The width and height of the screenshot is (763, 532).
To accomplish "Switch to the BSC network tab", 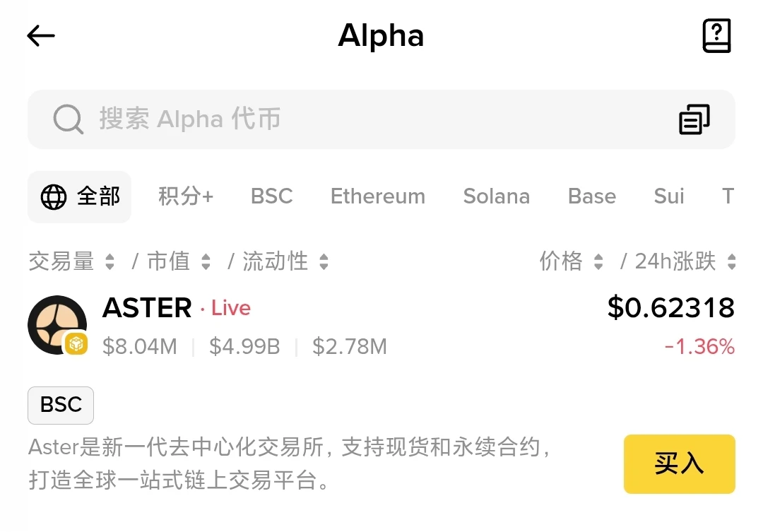I will pos(271,197).
